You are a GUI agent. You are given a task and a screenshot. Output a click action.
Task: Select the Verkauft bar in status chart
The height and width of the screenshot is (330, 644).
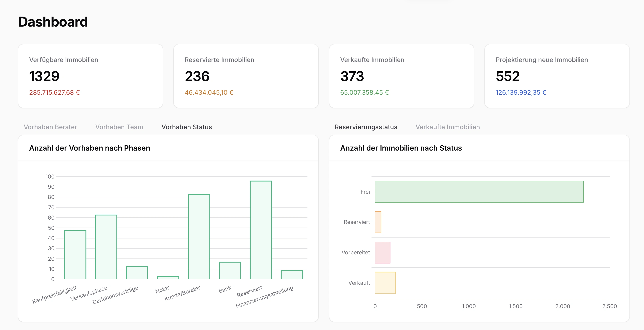[x=385, y=283]
